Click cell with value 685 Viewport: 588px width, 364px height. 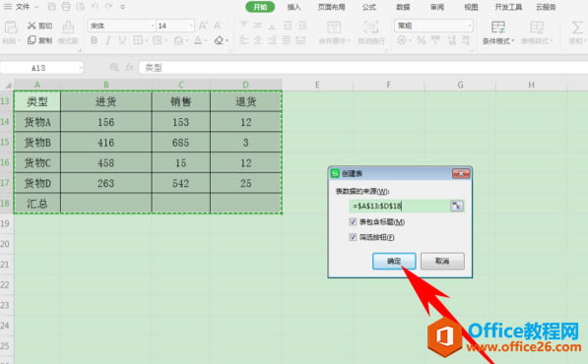point(181,143)
